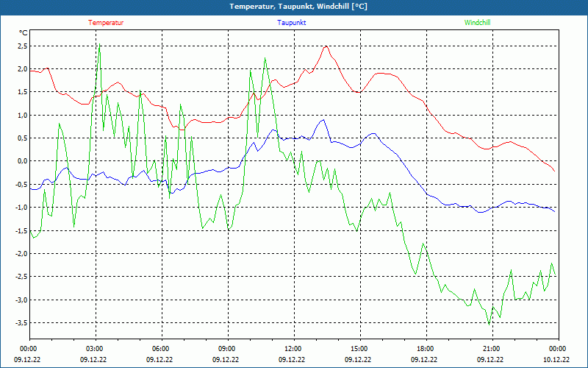Click the -2,0 y-axis label

tap(21, 253)
